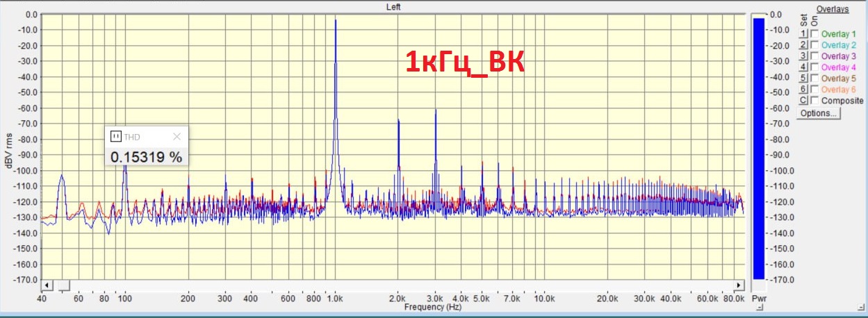Click the corner button at window's bottom right

tap(861, 308)
